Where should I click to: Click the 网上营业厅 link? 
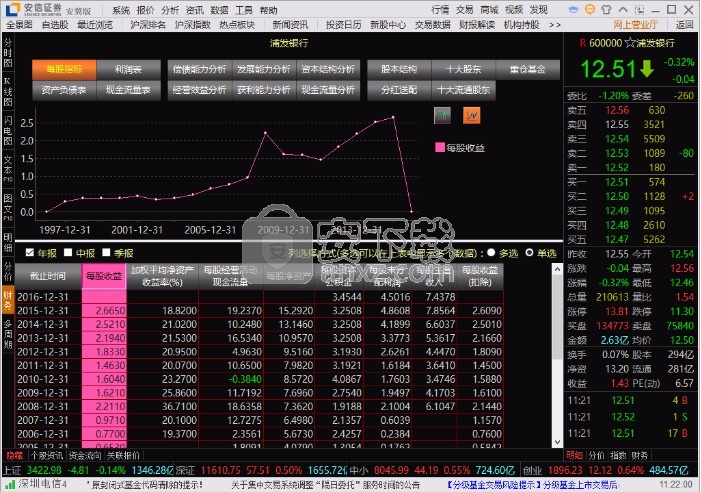coord(635,25)
